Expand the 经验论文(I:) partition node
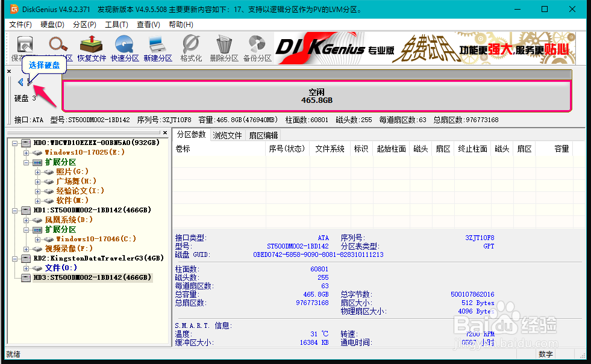 click(37, 191)
